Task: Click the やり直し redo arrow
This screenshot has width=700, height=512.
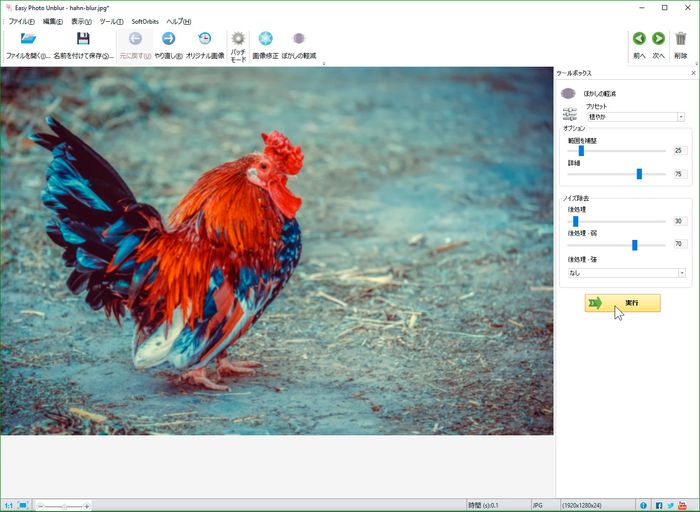Action: click(x=168, y=39)
